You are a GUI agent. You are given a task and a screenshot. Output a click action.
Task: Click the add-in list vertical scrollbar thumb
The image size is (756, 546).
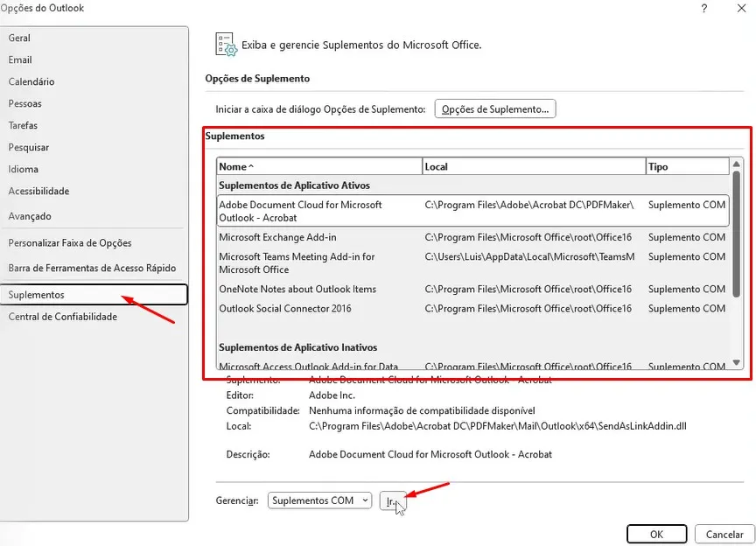pyautogui.click(x=736, y=234)
